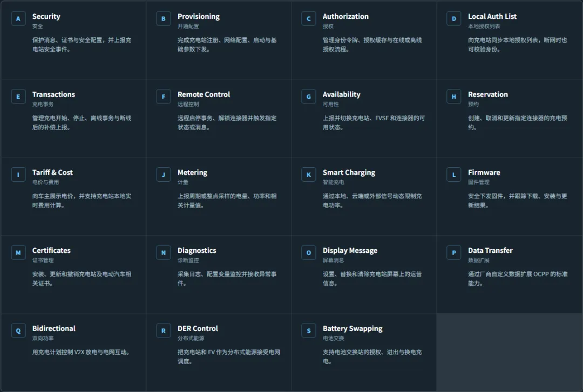Select the Firmware heading
The width and height of the screenshot is (583, 392).
pos(484,173)
